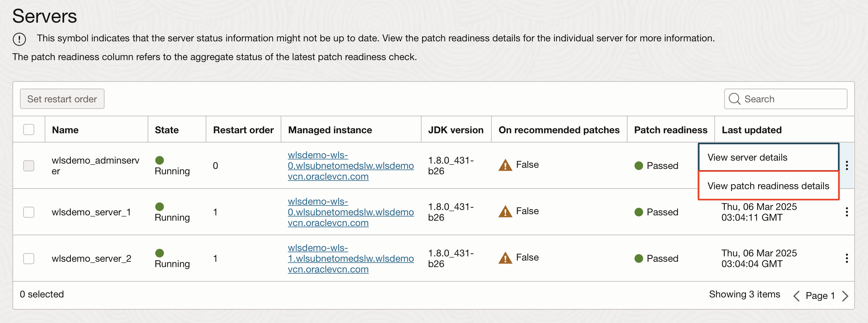This screenshot has height=323, width=868.
Task: Click the exclamation symbol above the table
Action: 19,39
